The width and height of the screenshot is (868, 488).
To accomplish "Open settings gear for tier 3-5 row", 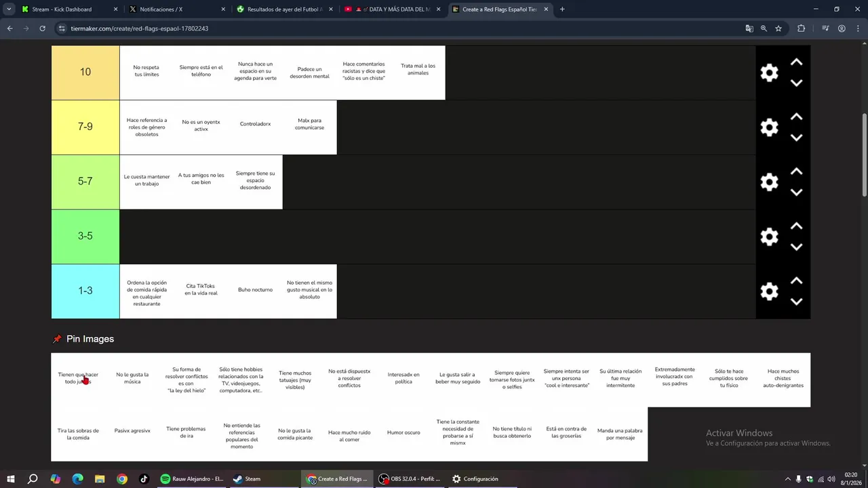I will (769, 237).
